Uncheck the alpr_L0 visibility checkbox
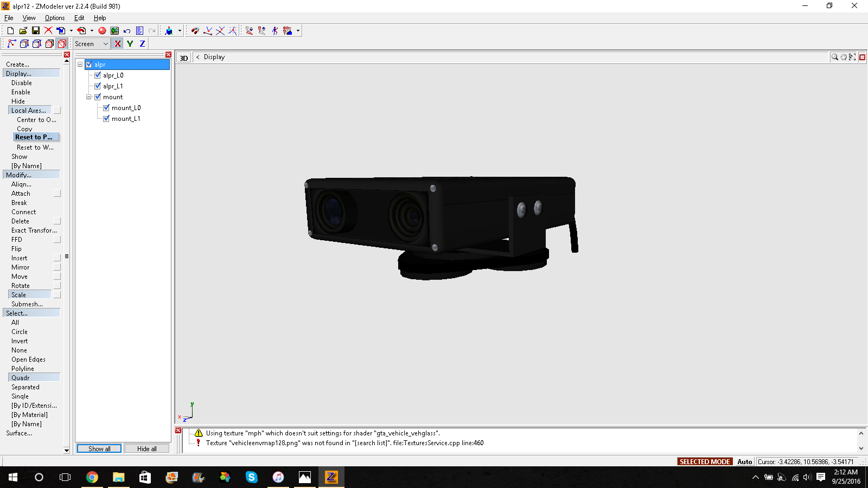Image resolution: width=868 pixels, height=488 pixels. point(98,75)
